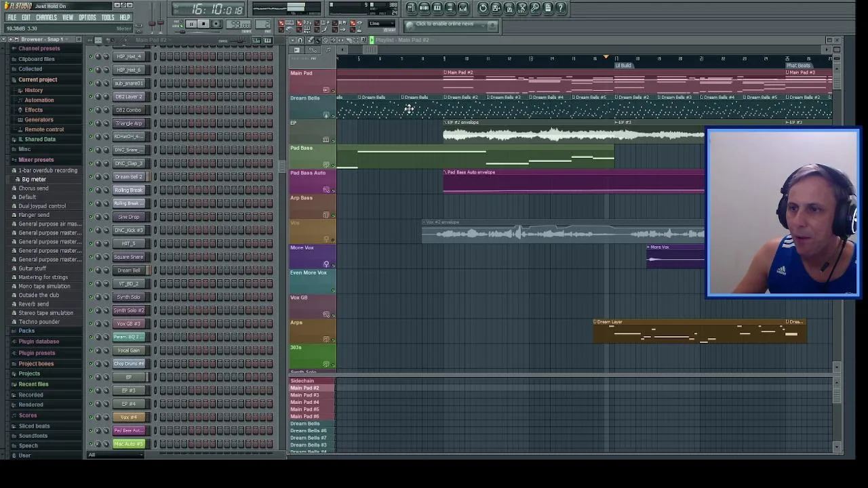Image resolution: width=868 pixels, height=488 pixels.
Task: Open the Line snap dropdown
Action: (382, 24)
